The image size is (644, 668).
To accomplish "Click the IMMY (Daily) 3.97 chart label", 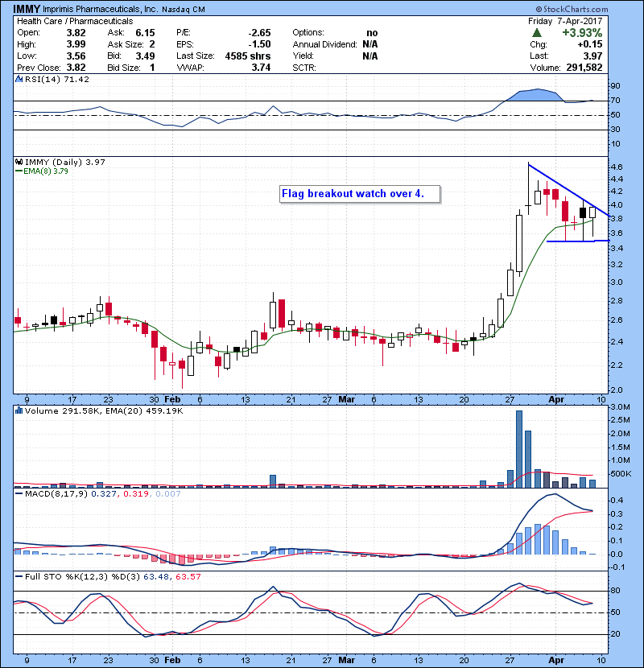I will click(x=64, y=162).
